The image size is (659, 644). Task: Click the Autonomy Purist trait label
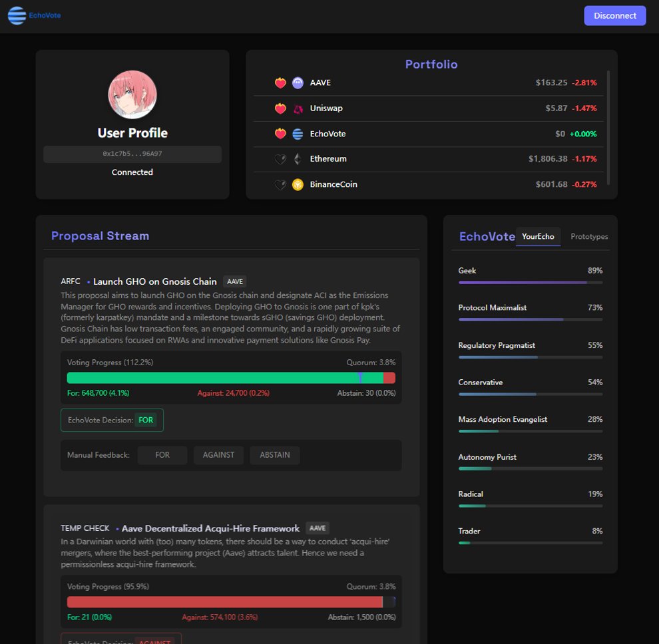point(487,457)
